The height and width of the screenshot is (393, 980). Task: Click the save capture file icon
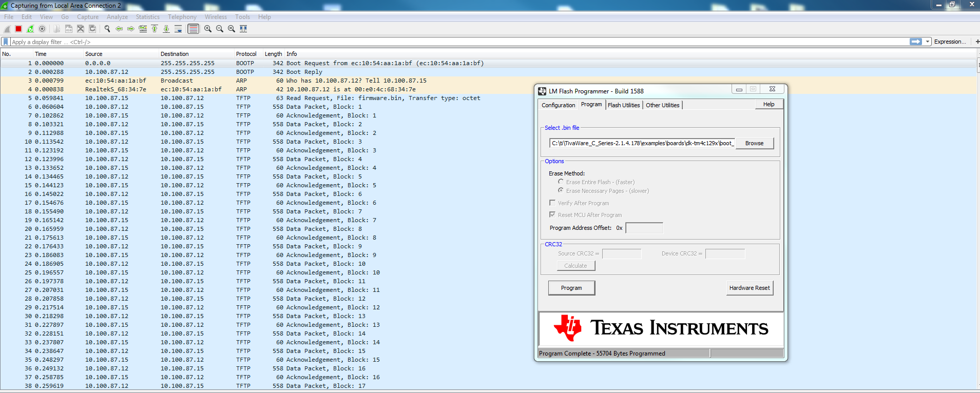coord(68,29)
